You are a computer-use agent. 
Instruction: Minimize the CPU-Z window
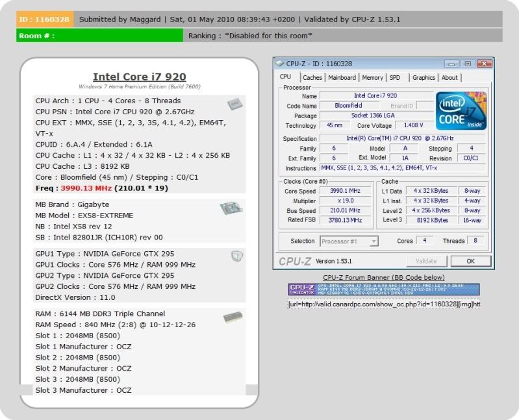click(x=451, y=64)
